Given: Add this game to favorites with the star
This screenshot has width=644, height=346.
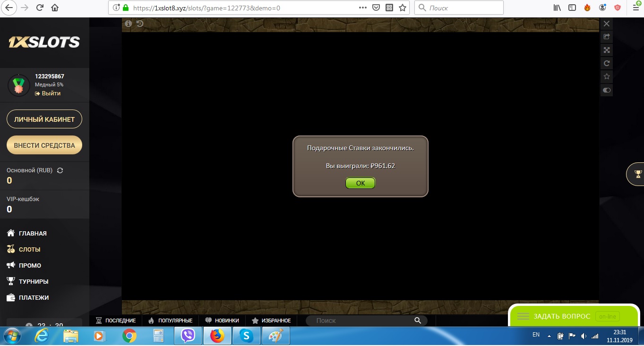Looking at the screenshot, I should pos(607,76).
